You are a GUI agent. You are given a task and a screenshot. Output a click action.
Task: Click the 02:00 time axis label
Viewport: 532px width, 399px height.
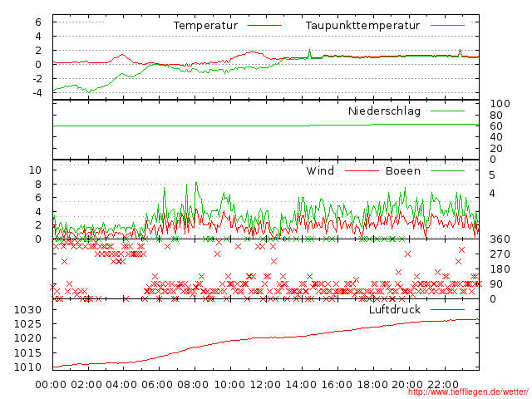point(86,385)
